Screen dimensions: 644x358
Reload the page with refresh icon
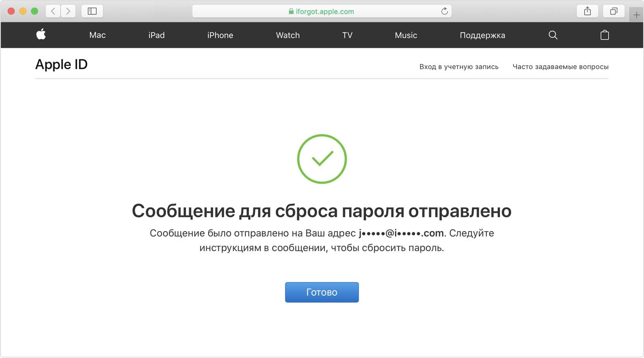(x=444, y=11)
